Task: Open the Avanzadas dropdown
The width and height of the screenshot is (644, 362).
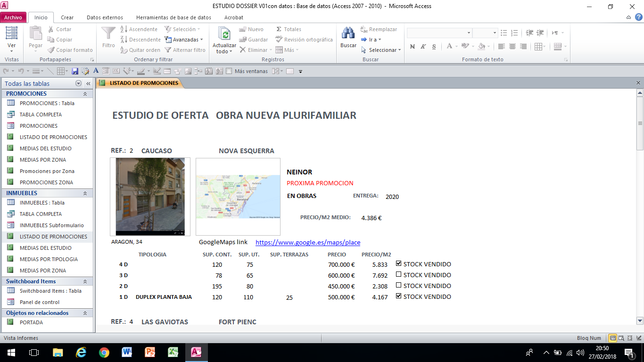Action: point(184,40)
